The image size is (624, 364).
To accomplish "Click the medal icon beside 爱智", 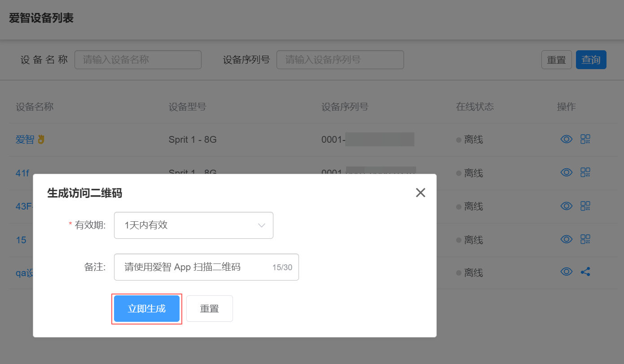I will point(40,139).
